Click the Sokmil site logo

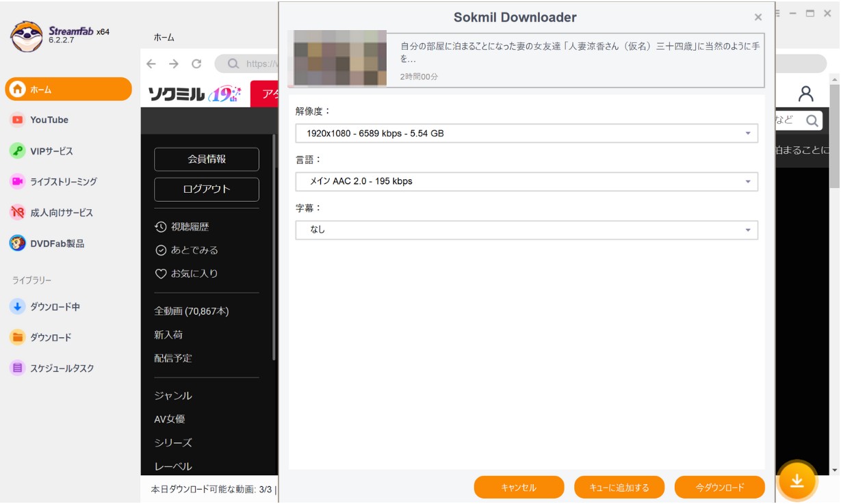point(194,94)
